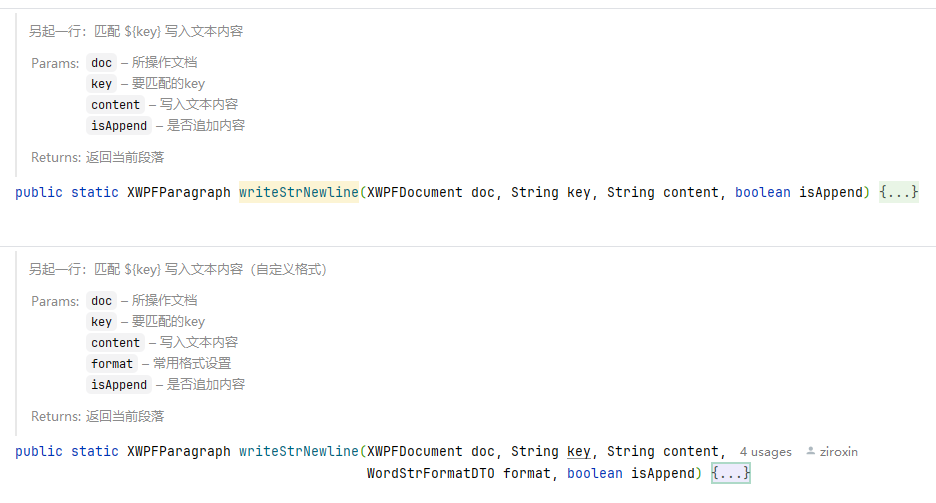This screenshot has width=936, height=503.
Task: Select the WordStrFormatDTO type in signature
Action: 430,473
